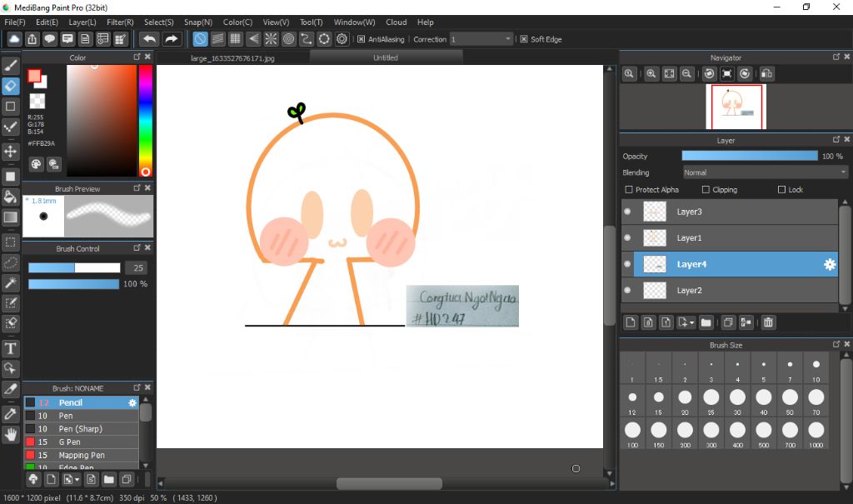Screen dimensions: 853x504
Task: Turn snap off with the highlighted snap icon
Action: pos(200,39)
